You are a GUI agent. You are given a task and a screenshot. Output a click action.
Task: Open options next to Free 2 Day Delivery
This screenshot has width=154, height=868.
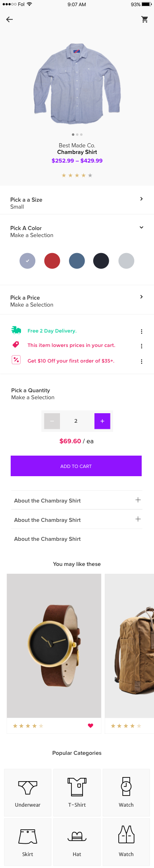click(142, 331)
